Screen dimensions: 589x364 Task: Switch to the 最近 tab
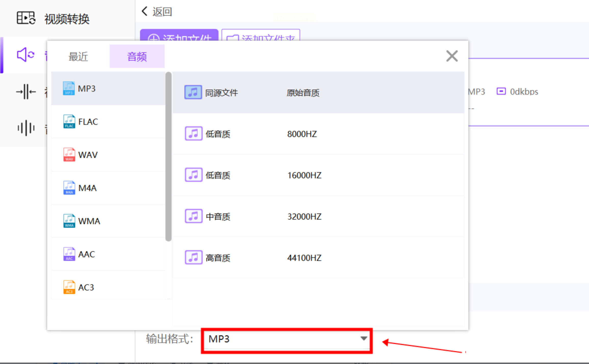click(x=78, y=57)
